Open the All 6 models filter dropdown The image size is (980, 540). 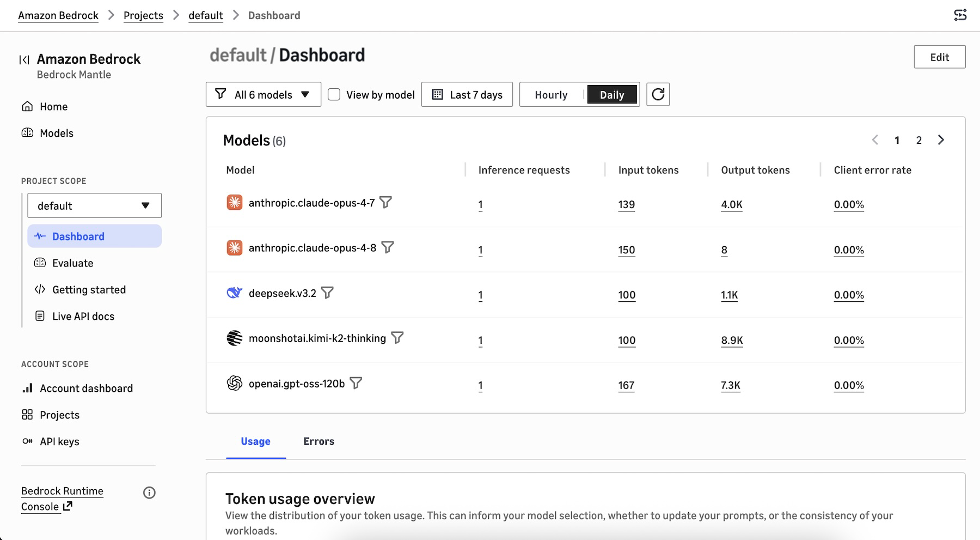pyautogui.click(x=264, y=94)
